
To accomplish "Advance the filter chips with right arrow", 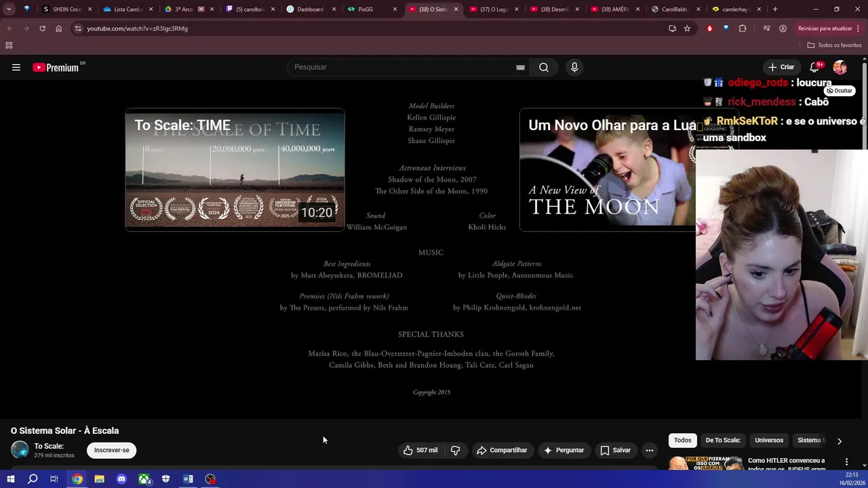I will tap(840, 441).
